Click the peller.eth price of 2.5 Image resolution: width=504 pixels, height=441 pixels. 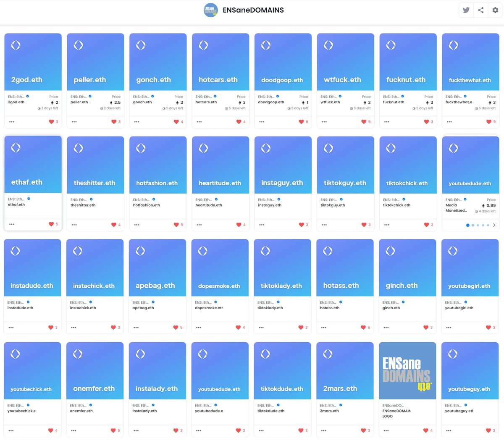(115, 102)
